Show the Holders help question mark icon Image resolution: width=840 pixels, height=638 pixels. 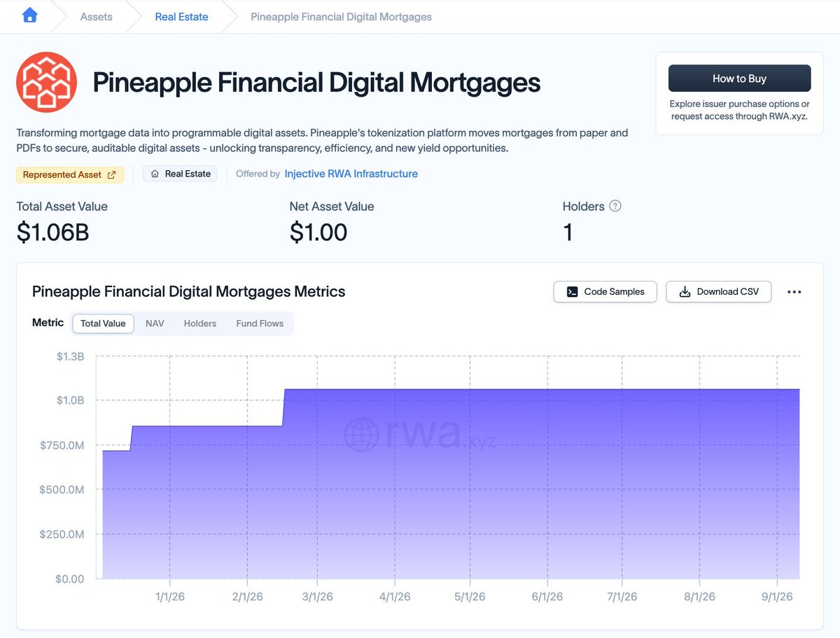[615, 206]
